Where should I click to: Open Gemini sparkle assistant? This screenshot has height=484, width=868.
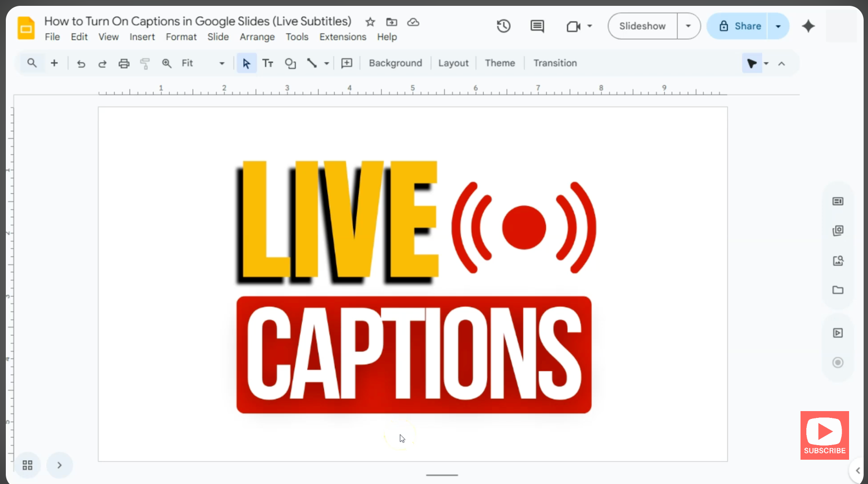pyautogui.click(x=808, y=26)
